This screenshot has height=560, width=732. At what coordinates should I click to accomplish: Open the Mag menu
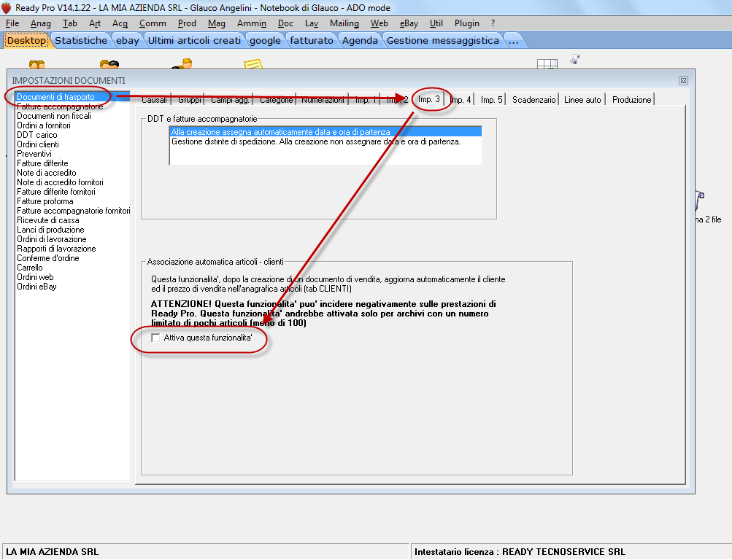click(217, 23)
